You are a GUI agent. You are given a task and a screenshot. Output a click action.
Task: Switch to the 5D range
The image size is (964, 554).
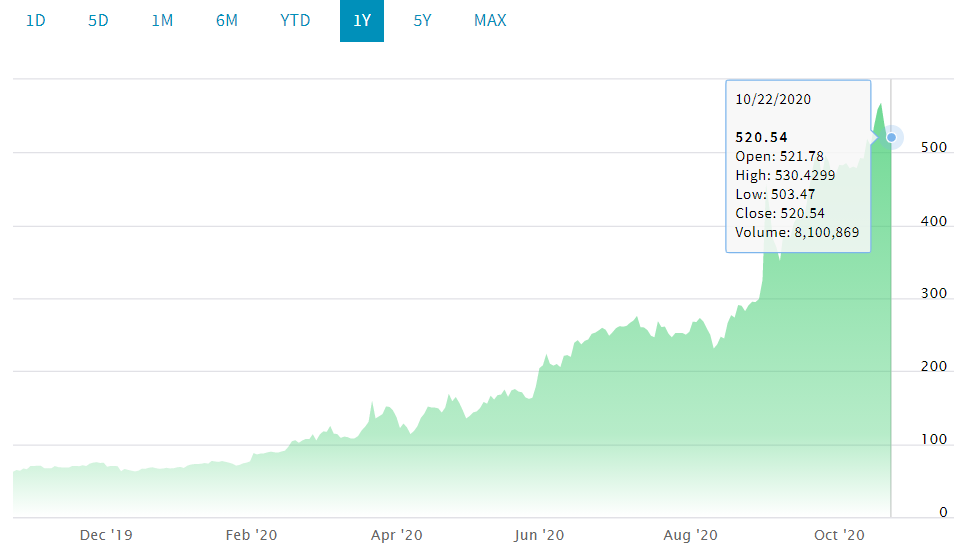coord(98,20)
